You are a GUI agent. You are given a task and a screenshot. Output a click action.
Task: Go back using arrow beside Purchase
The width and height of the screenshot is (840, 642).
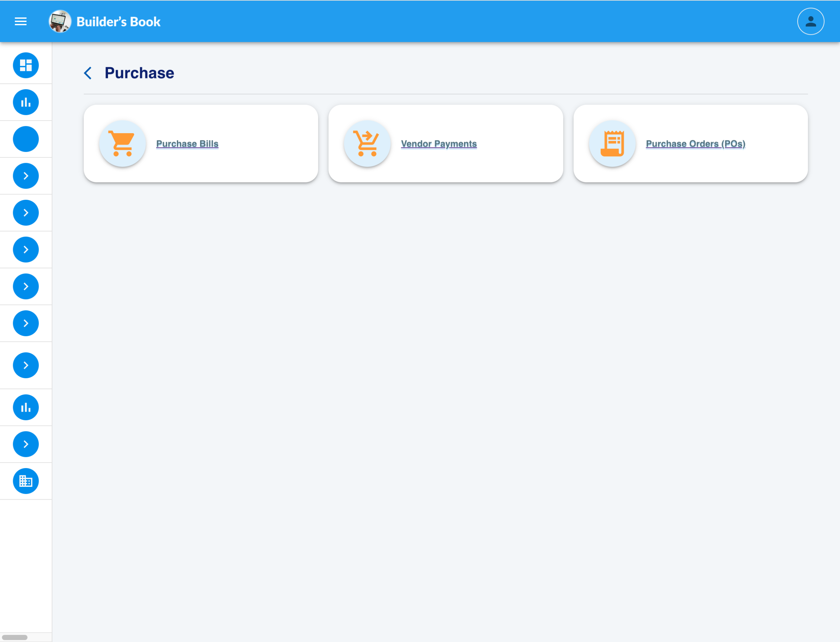[x=88, y=73]
